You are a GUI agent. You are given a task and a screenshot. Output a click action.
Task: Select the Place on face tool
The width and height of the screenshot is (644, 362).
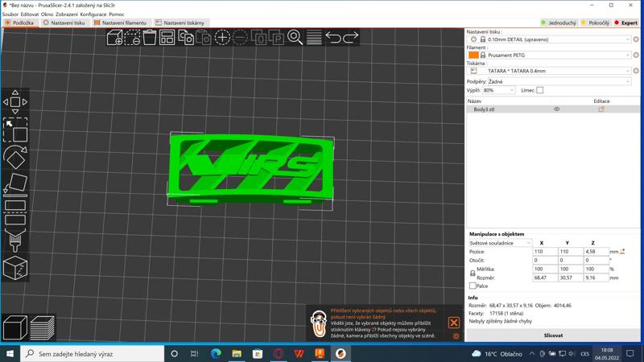pyautogui.click(x=15, y=184)
